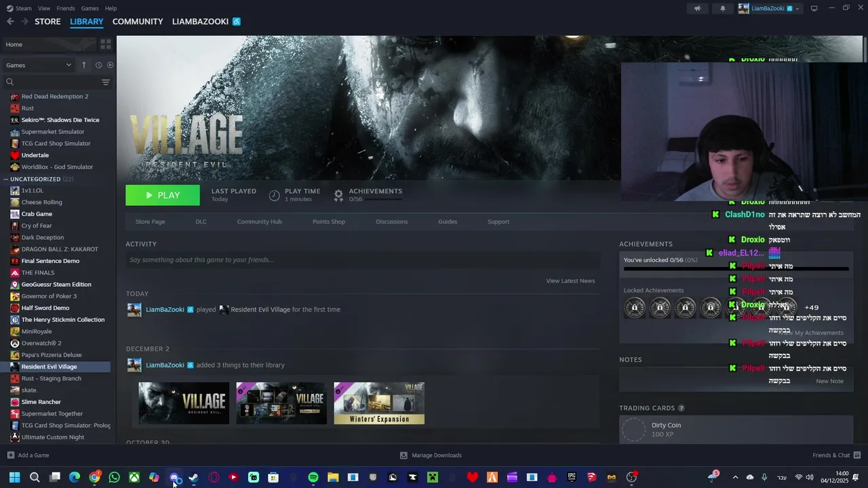Select THE FINALS in the library
Image resolution: width=868 pixels, height=488 pixels.
point(38,272)
